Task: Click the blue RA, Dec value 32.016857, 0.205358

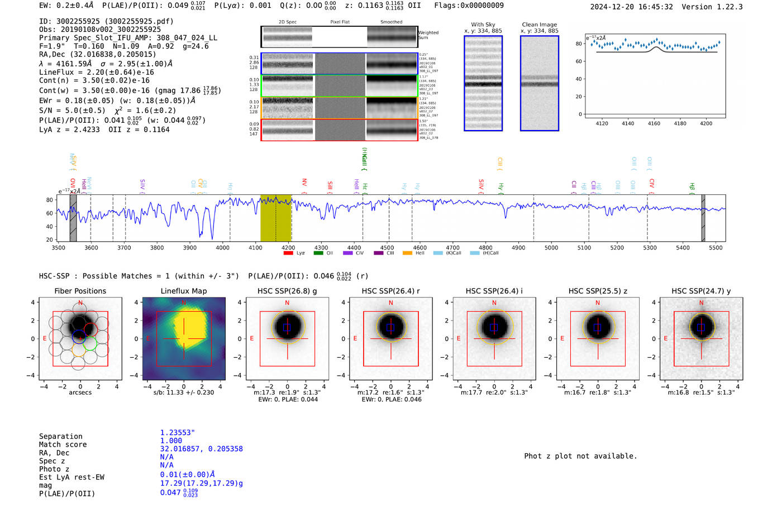Action: [x=202, y=449]
